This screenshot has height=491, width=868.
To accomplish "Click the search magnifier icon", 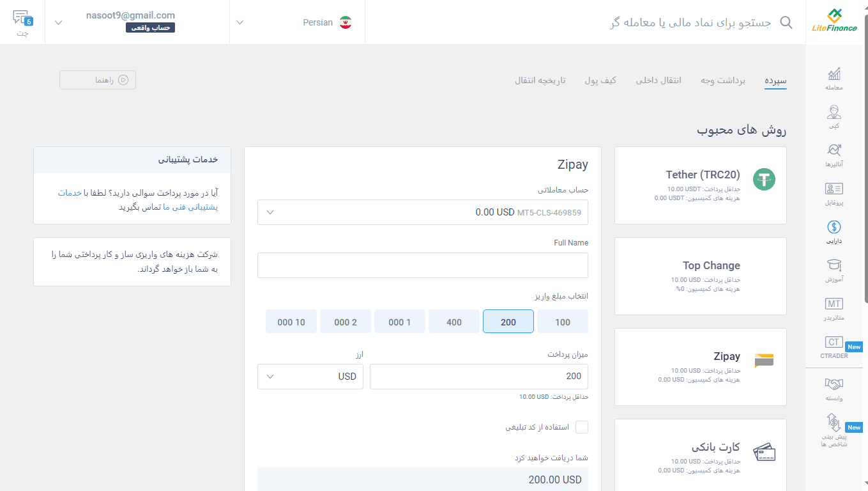I will 786,23.
